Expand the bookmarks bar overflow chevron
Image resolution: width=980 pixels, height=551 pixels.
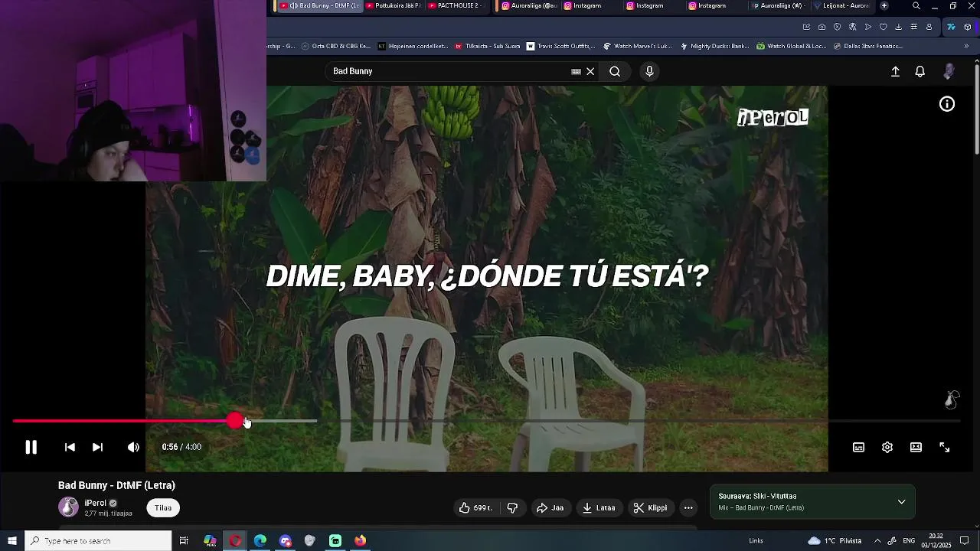point(966,46)
